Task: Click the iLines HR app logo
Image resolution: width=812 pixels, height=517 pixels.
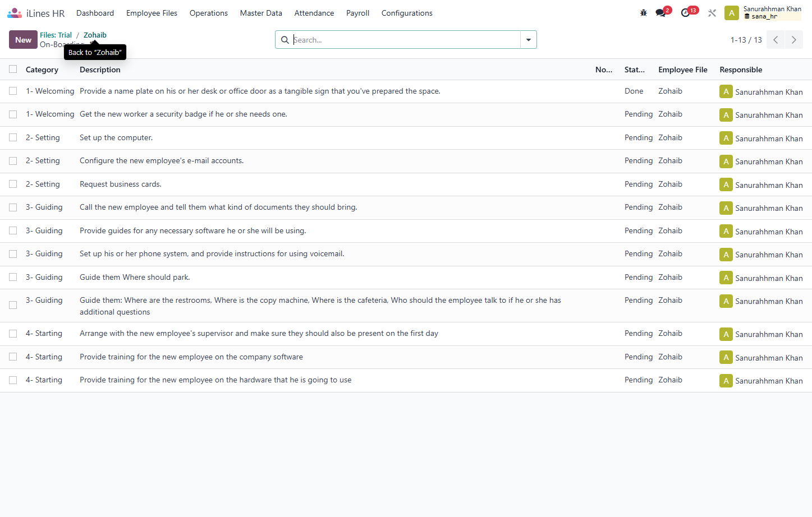Action: pyautogui.click(x=15, y=13)
